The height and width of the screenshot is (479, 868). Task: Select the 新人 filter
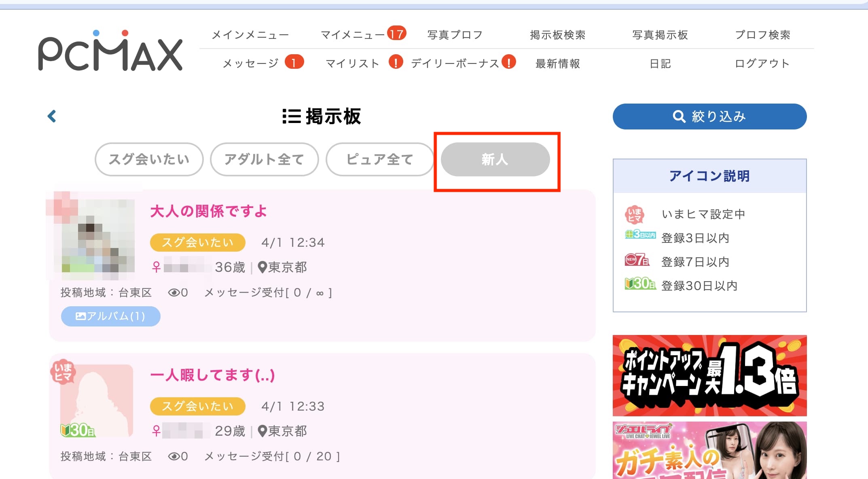pos(495,159)
